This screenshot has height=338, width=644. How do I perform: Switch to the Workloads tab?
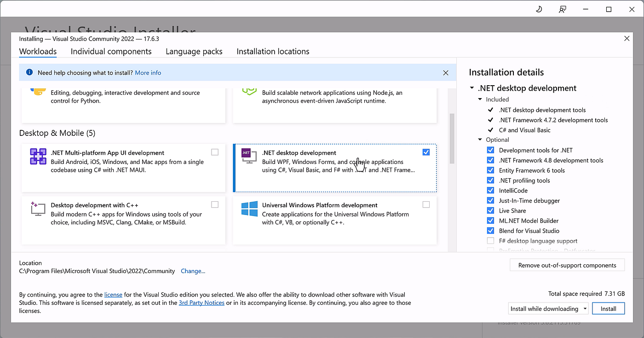point(38,52)
